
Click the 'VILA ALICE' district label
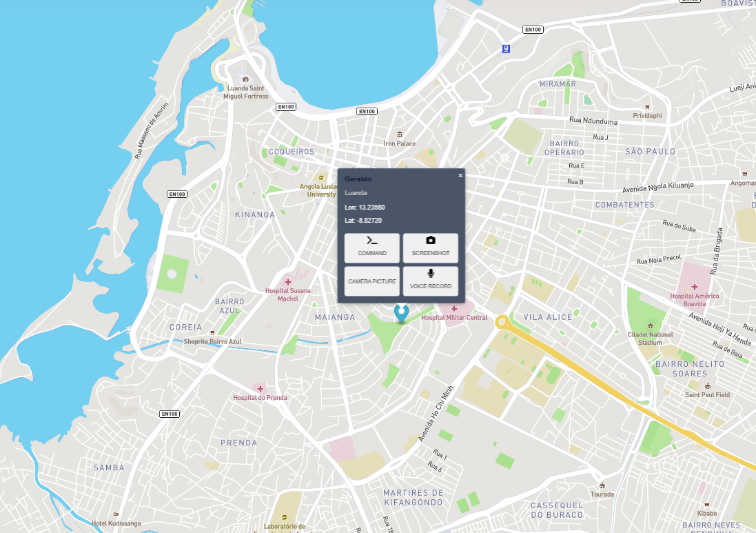548,317
